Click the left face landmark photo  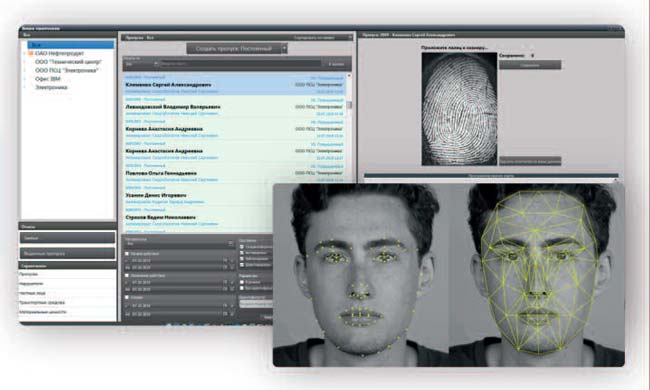point(361,275)
